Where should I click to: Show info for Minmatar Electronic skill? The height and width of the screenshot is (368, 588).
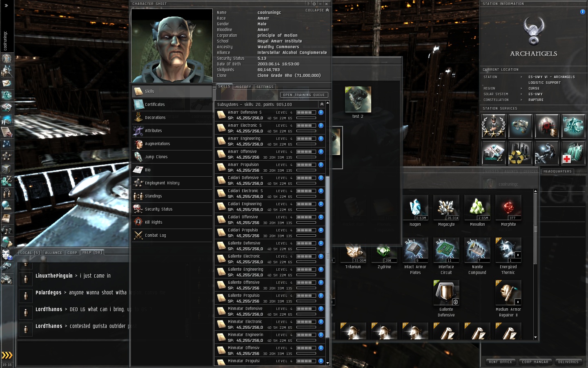(321, 322)
